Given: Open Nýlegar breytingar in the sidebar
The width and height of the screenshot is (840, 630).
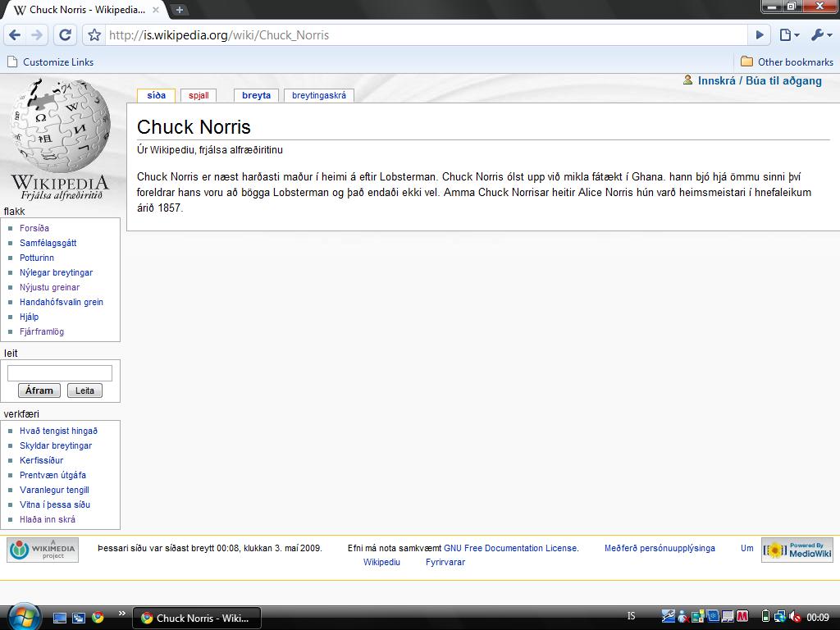Looking at the screenshot, I should pos(57,272).
